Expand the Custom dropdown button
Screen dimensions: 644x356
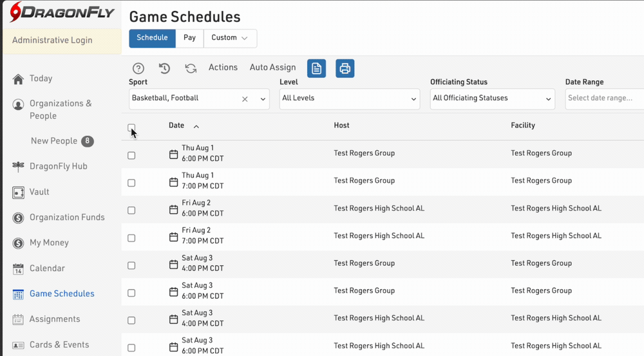230,38
